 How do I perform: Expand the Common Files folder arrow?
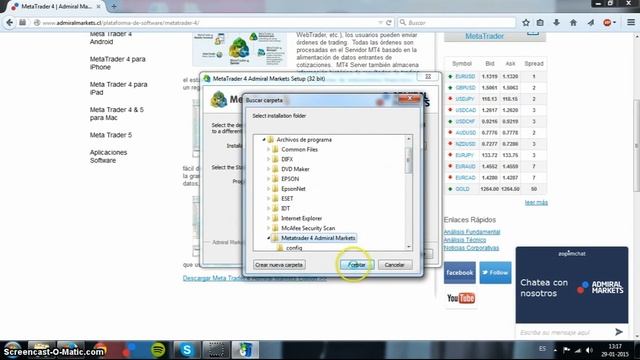click(x=269, y=149)
